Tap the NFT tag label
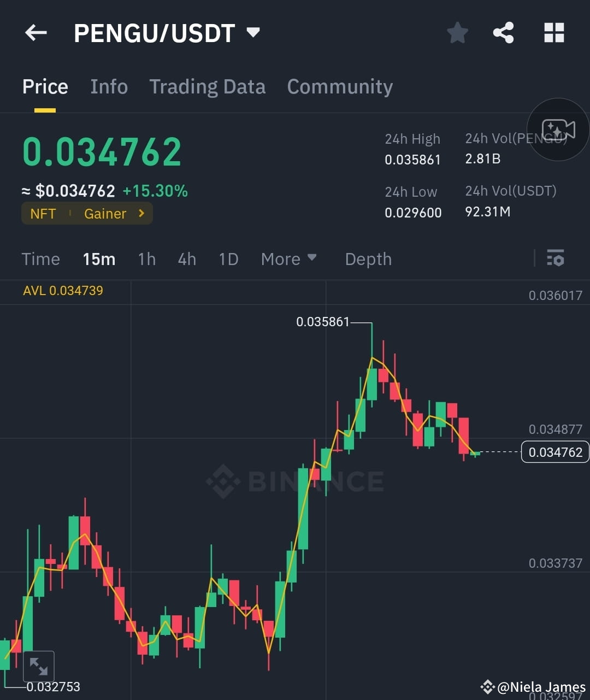Screen dimensions: 590x700 pos(43,214)
